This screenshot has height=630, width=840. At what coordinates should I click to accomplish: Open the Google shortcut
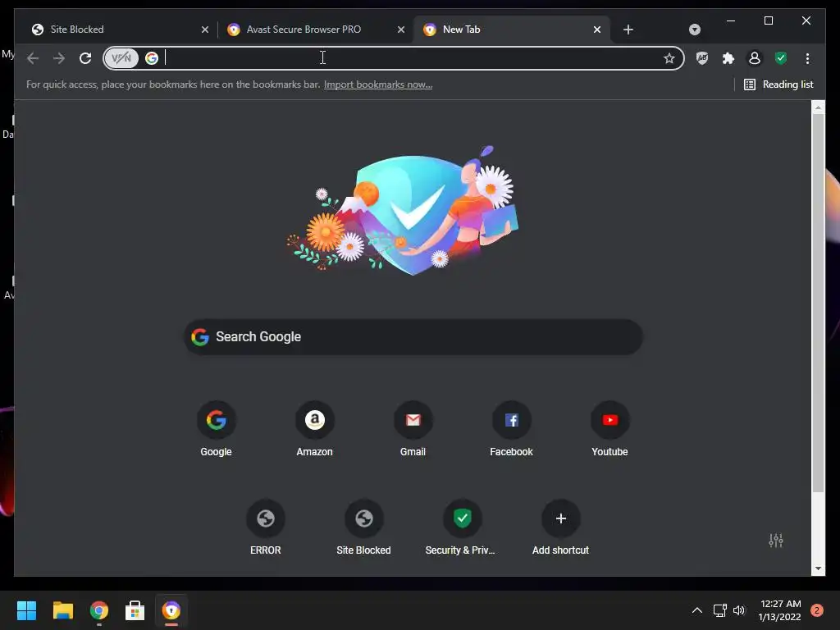point(217,428)
